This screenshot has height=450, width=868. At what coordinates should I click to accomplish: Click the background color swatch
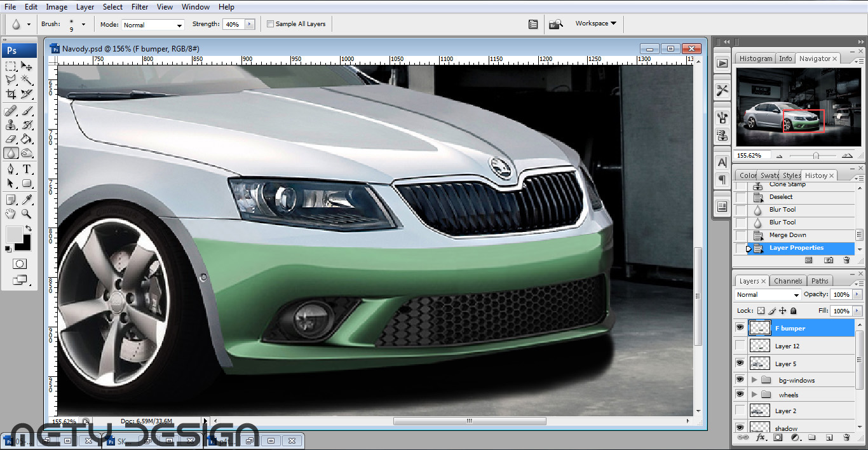[x=25, y=245]
